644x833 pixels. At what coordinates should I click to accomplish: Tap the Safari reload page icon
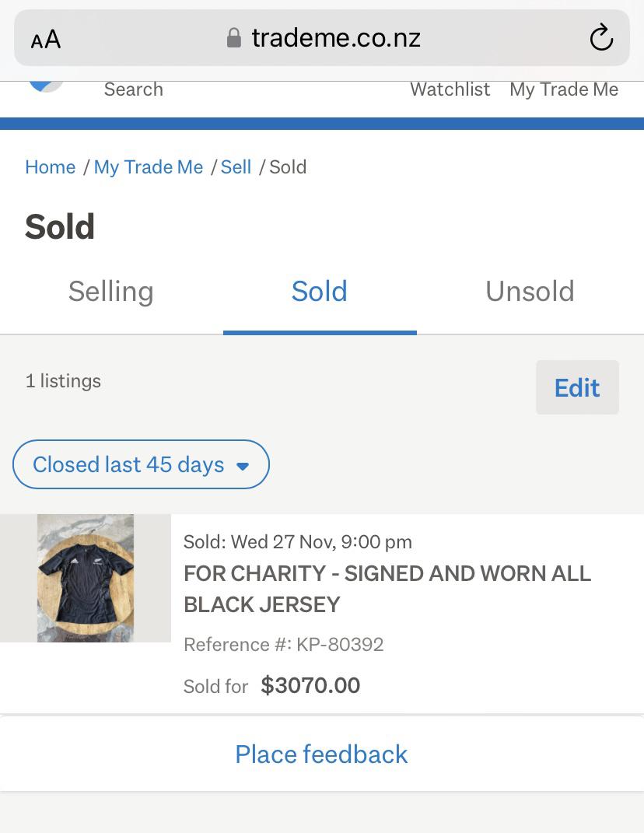(x=601, y=37)
